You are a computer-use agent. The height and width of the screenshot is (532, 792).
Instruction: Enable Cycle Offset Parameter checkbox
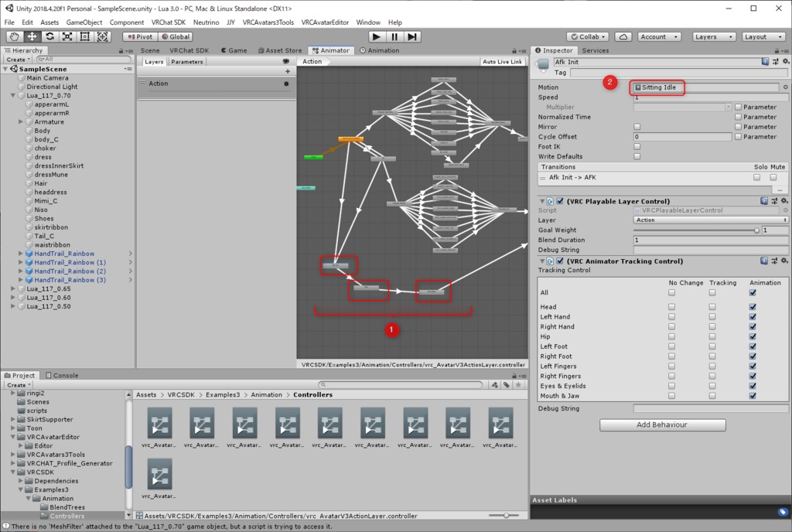click(738, 137)
